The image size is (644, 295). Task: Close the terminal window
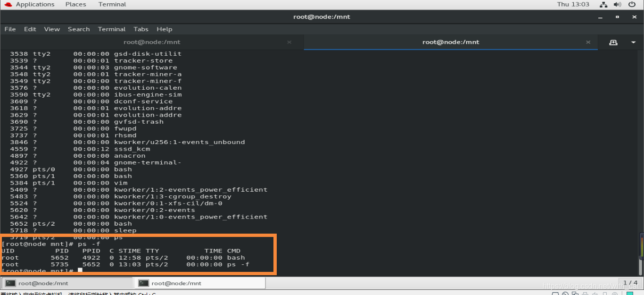click(x=633, y=17)
